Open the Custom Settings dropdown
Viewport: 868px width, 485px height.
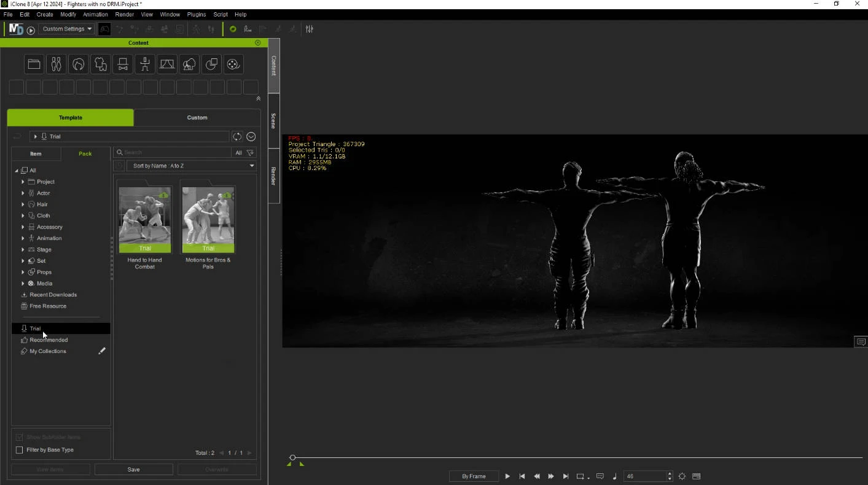pos(66,29)
